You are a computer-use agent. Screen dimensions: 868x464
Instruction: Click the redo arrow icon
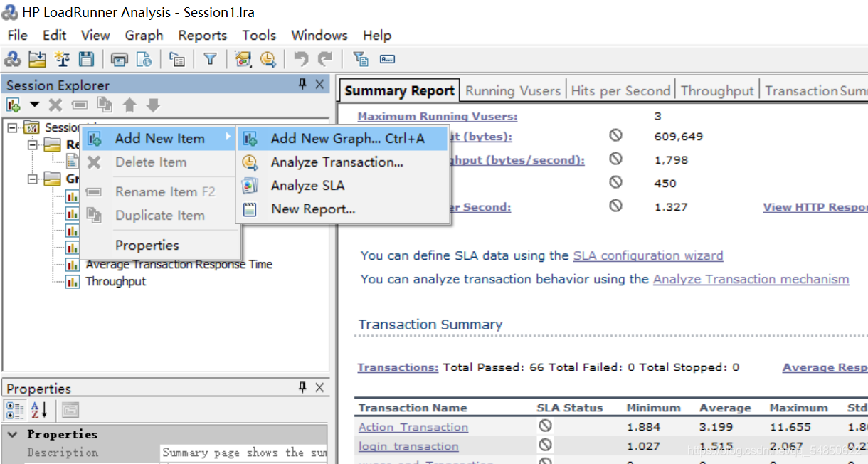click(325, 59)
